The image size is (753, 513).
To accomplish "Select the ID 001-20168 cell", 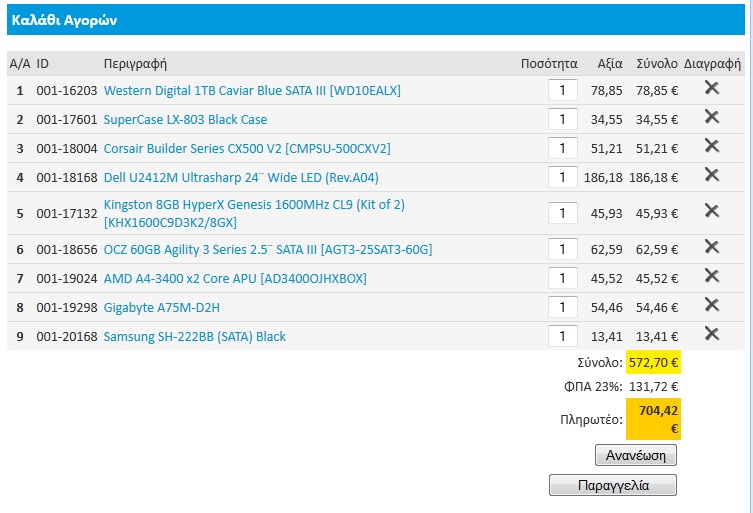I will pos(67,336).
